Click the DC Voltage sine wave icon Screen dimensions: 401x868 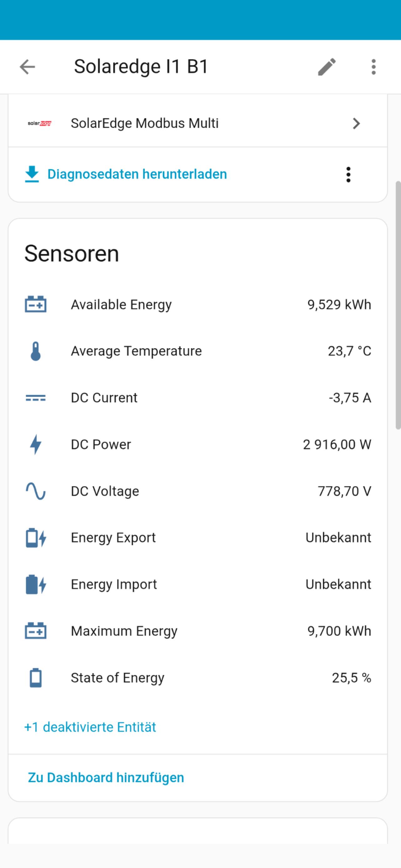point(35,491)
